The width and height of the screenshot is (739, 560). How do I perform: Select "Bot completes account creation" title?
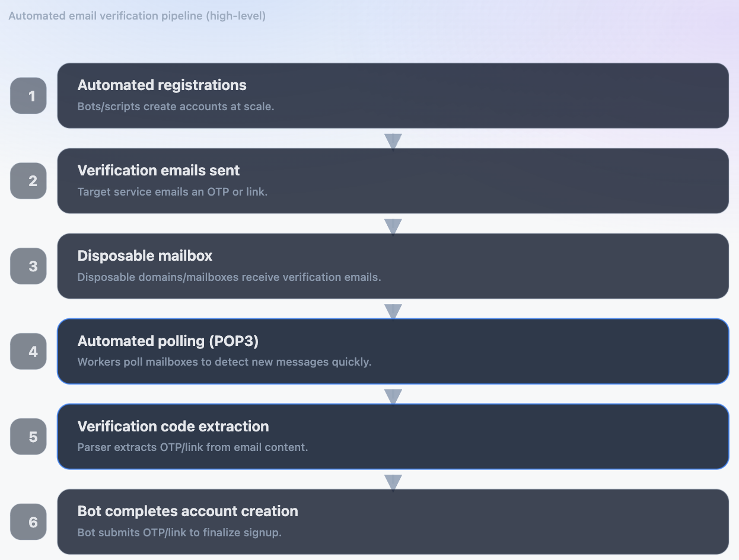click(x=187, y=511)
